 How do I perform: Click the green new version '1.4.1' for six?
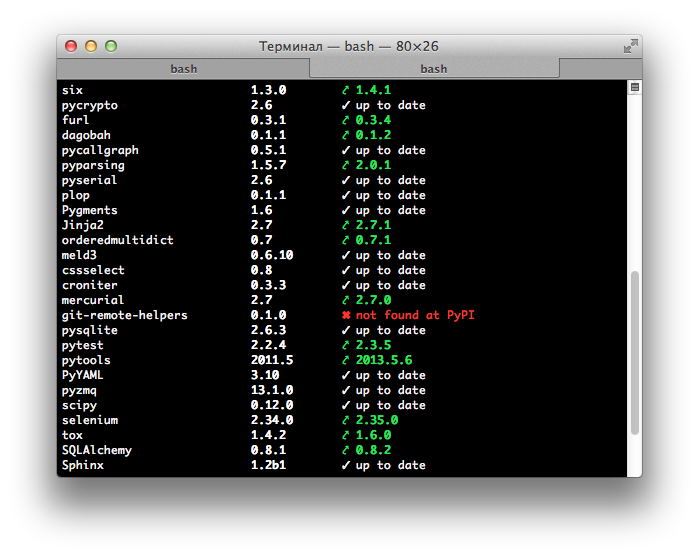click(x=373, y=90)
